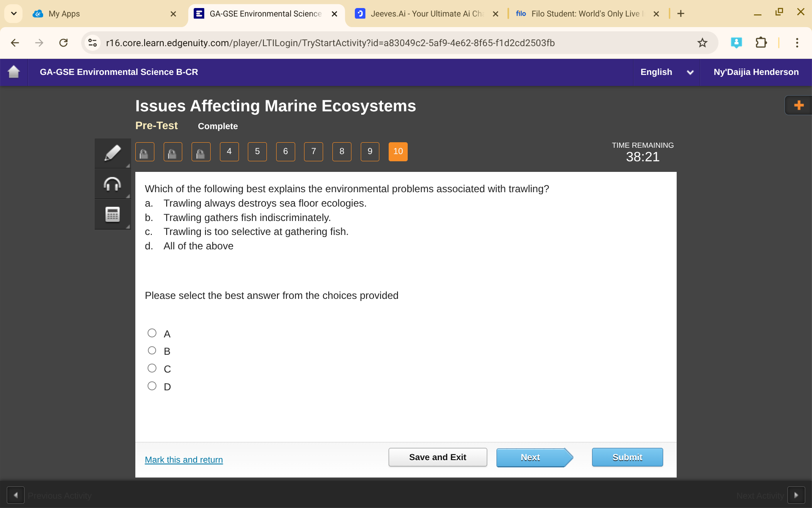The height and width of the screenshot is (508, 812).
Task: Open the orange plus panel on the right
Action: click(798, 105)
